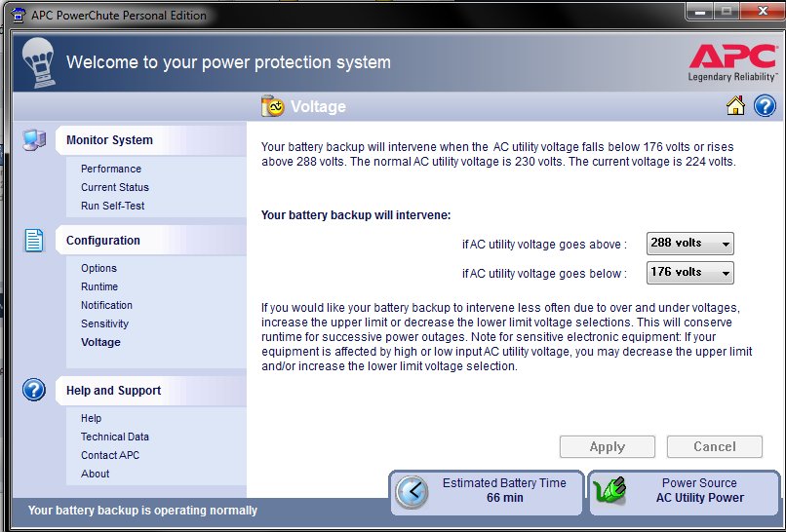Open the About page

coord(95,474)
